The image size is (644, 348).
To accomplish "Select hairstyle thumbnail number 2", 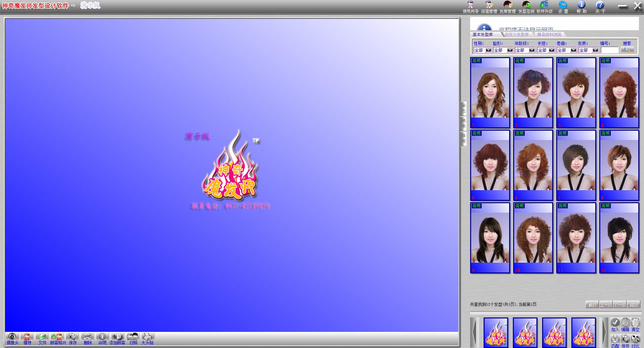I will pyautogui.click(x=533, y=93).
